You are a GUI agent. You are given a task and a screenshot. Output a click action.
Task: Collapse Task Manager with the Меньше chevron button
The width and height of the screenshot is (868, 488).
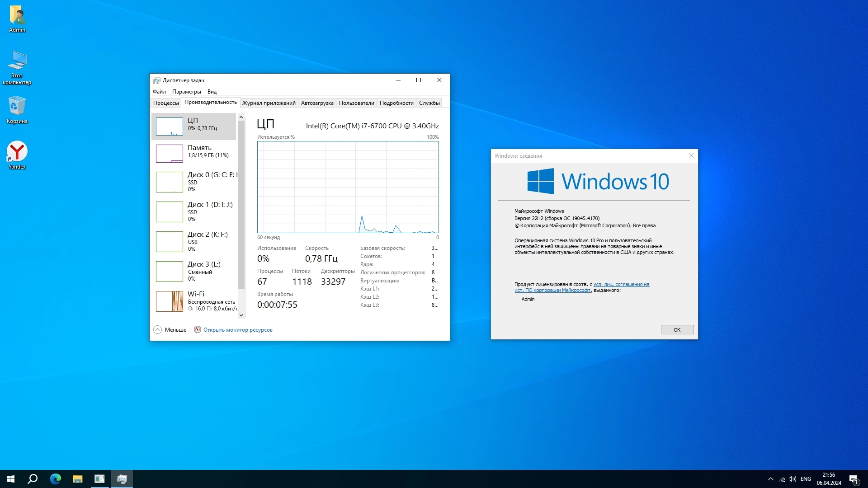point(157,330)
